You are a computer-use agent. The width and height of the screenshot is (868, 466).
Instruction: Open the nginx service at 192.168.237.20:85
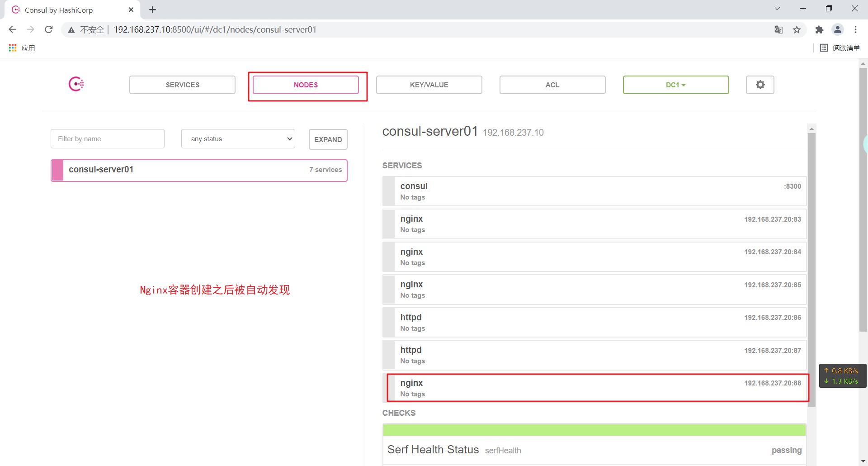click(594, 290)
